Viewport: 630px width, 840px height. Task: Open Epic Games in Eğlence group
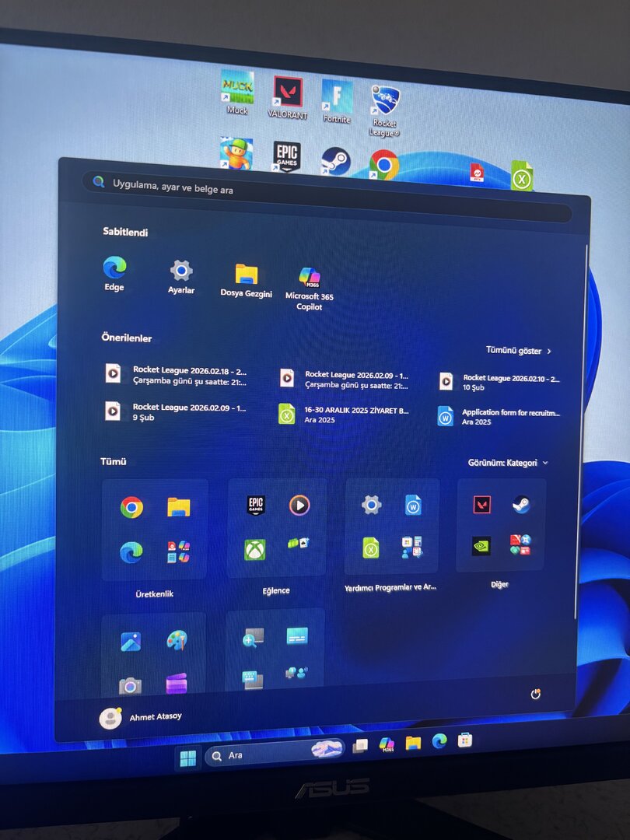click(256, 505)
